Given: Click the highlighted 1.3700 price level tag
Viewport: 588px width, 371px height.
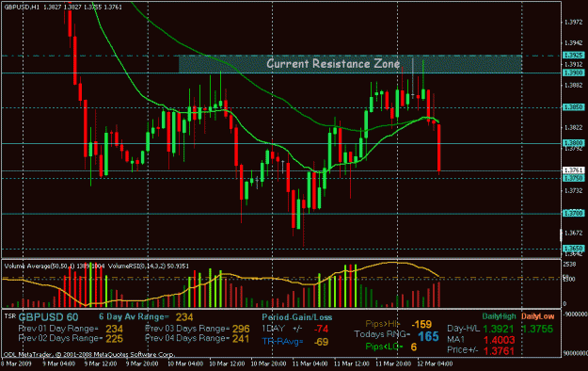Looking at the screenshot, I should [x=574, y=214].
